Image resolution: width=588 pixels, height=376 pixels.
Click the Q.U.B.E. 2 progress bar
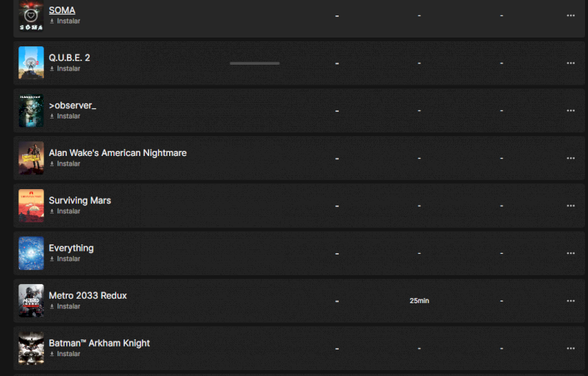[x=254, y=63]
